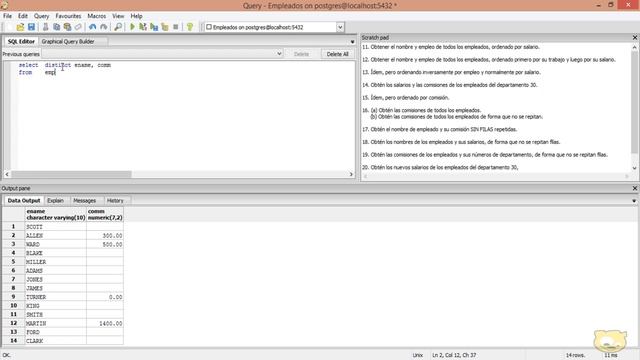Click the Cut toolbar icon
The image size is (640, 360).
[45, 27]
